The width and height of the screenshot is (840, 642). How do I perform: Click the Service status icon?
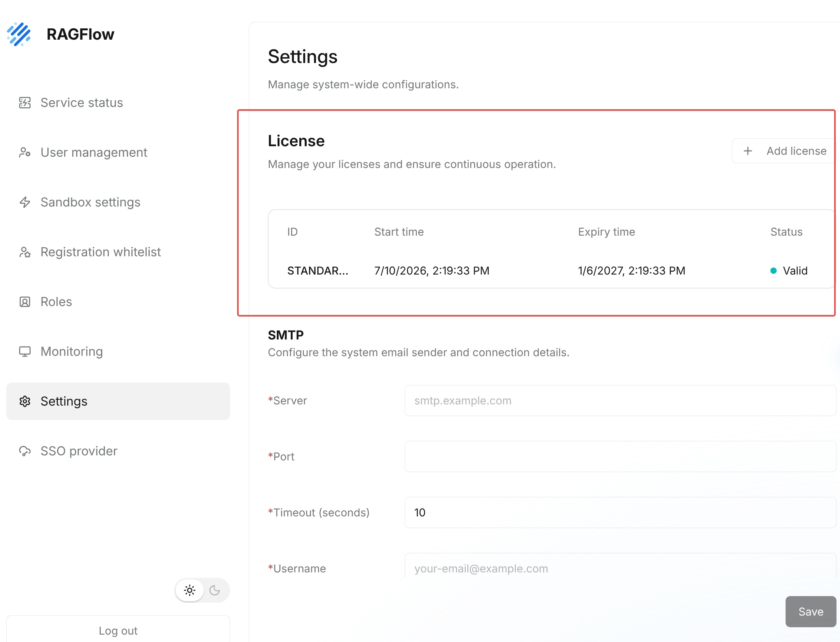pos(25,103)
